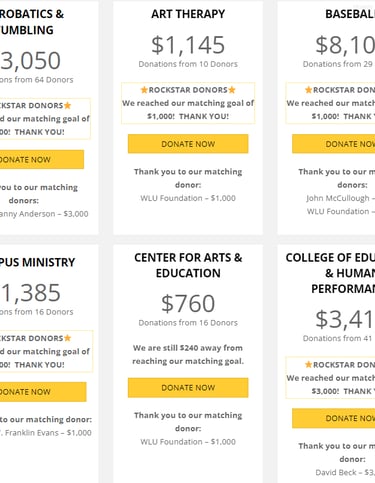This screenshot has height=483, width=375.
Task: Click 'Donations from 16 Donors' under $760
Action: 188,323
